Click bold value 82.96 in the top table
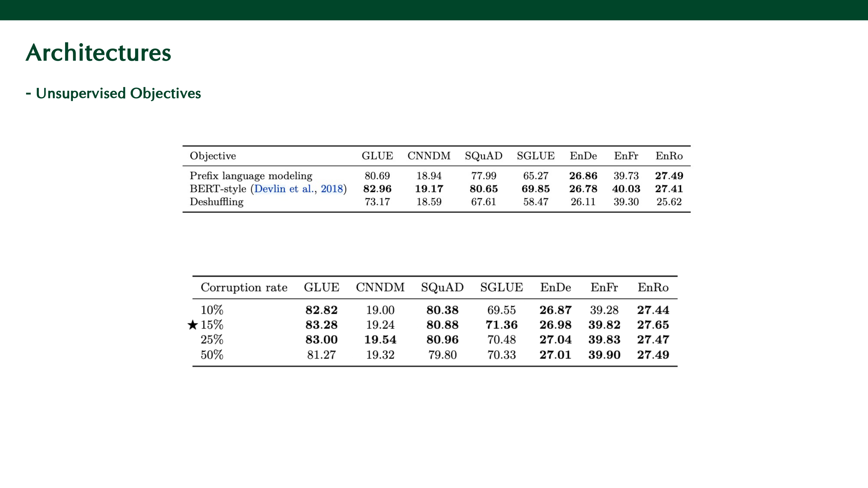This screenshot has height=488, width=868. click(377, 188)
